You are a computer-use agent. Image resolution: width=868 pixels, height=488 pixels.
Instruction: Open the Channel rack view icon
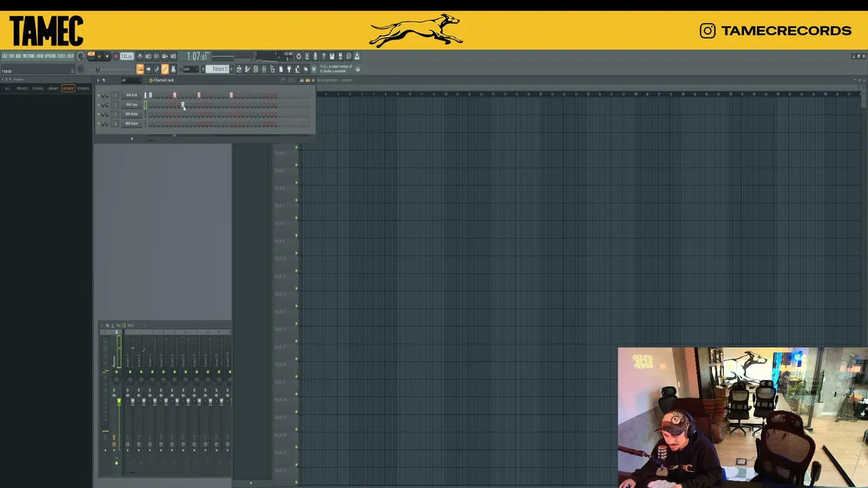pos(256,69)
